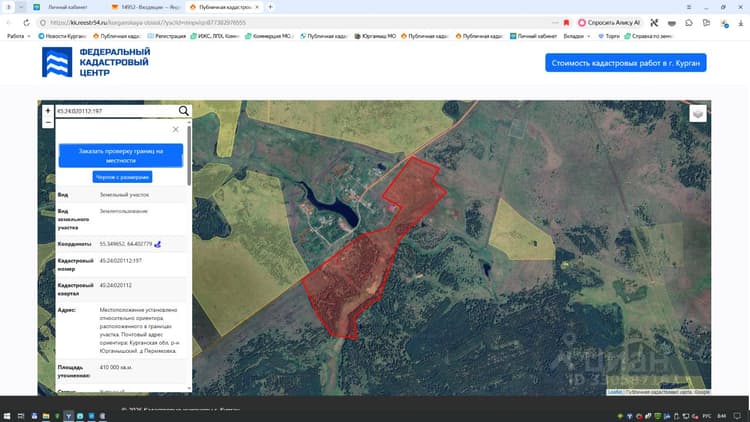Open the browser hamburger menu
The image size is (750, 422).
[x=689, y=7]
